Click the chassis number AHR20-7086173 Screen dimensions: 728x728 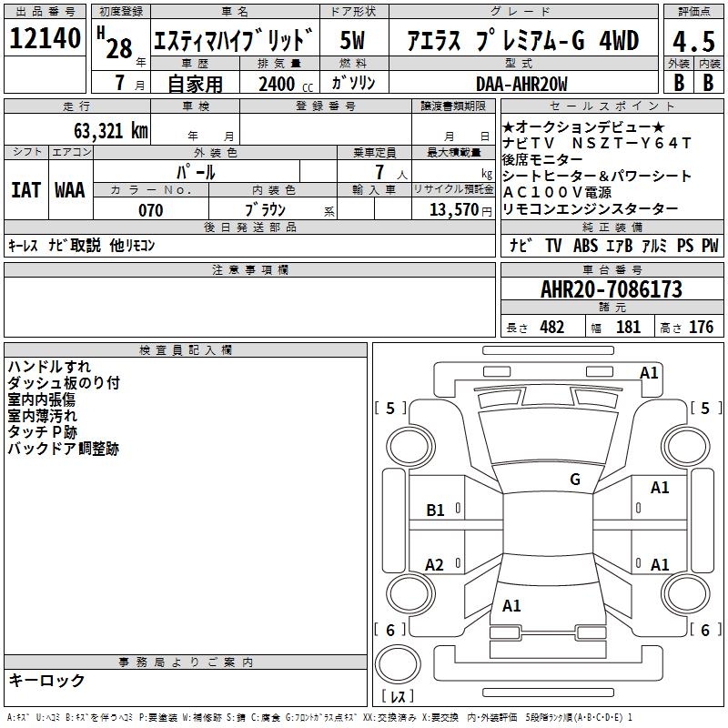[611, 289]
